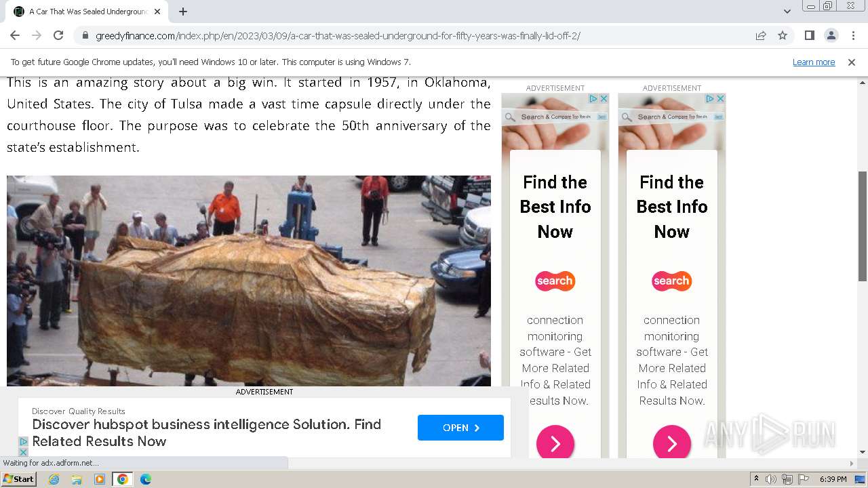Dismiss the Chrome update notification bar
The image size is (868, 488).
(852, 62)
